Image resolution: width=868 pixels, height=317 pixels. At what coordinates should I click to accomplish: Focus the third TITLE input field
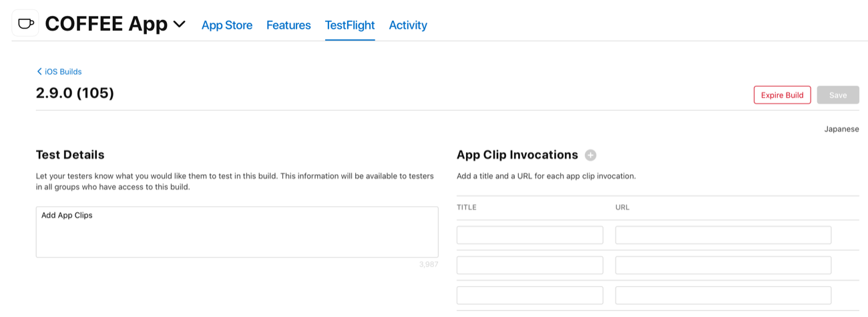[530, 295]
